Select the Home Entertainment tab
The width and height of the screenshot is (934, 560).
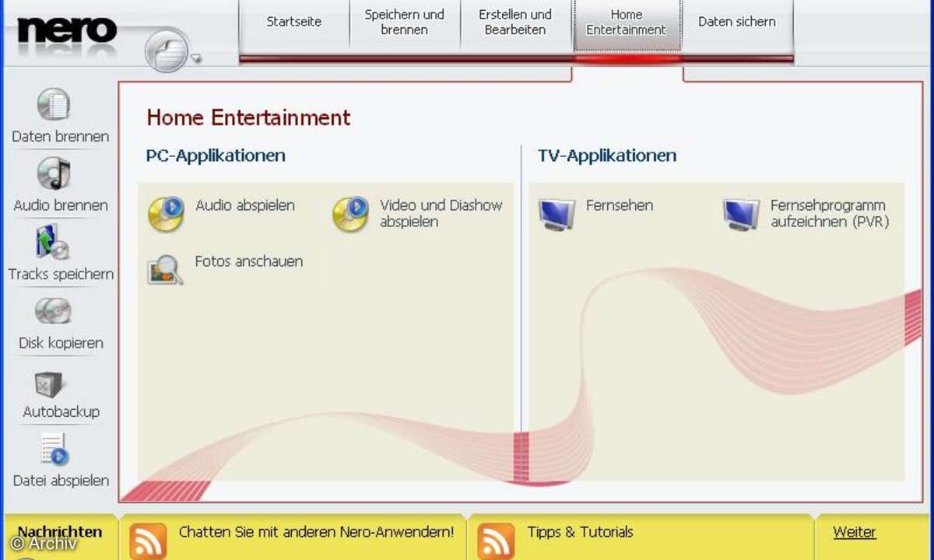tap(627, 24)
